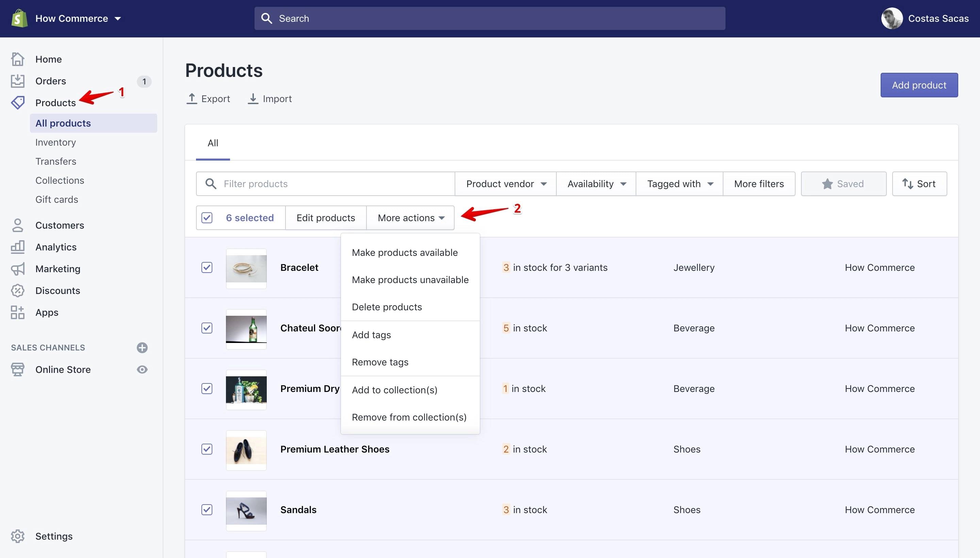Open the Sandals product name

(x=298, y=510)
